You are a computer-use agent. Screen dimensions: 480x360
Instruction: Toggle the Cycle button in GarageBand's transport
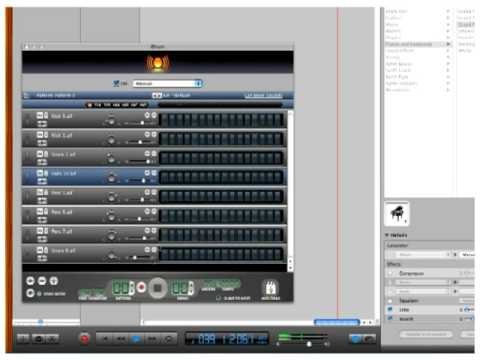pyautogui.click(x=168, y=339)
